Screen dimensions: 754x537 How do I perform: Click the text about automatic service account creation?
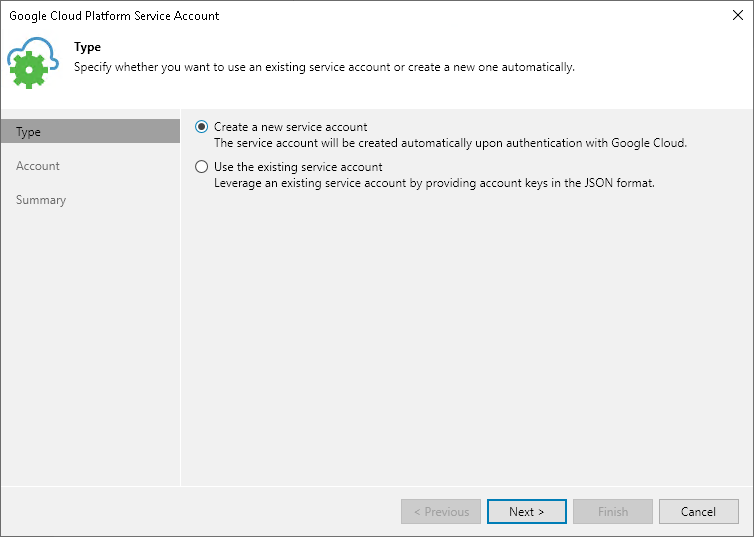coord(451,143)
